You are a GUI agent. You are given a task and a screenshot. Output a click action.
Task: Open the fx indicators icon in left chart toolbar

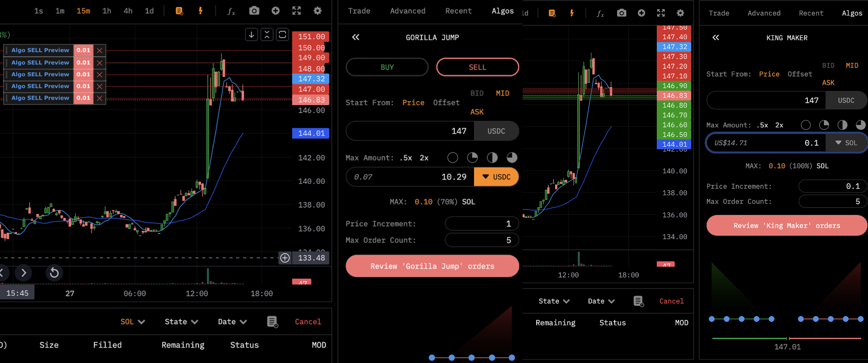click(x=231, y=11)
